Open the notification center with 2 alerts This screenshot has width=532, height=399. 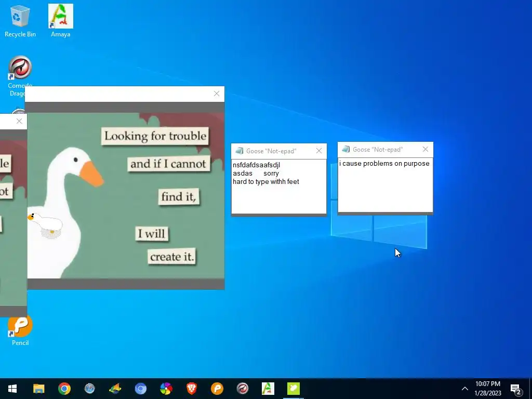point(515,389)
